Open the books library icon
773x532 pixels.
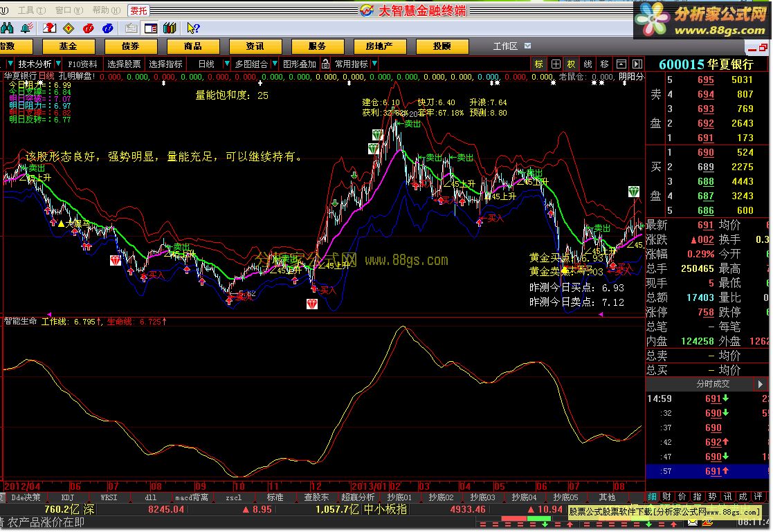(170, 28)
